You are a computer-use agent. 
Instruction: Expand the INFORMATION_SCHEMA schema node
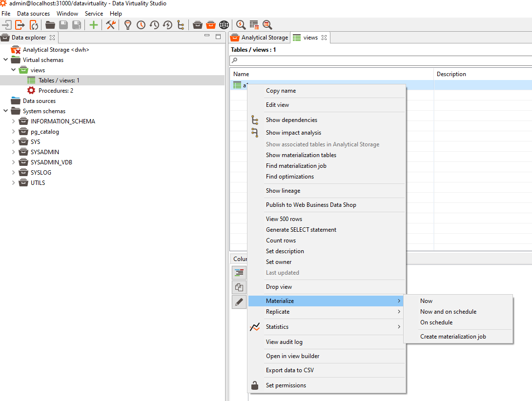[14, 121]
